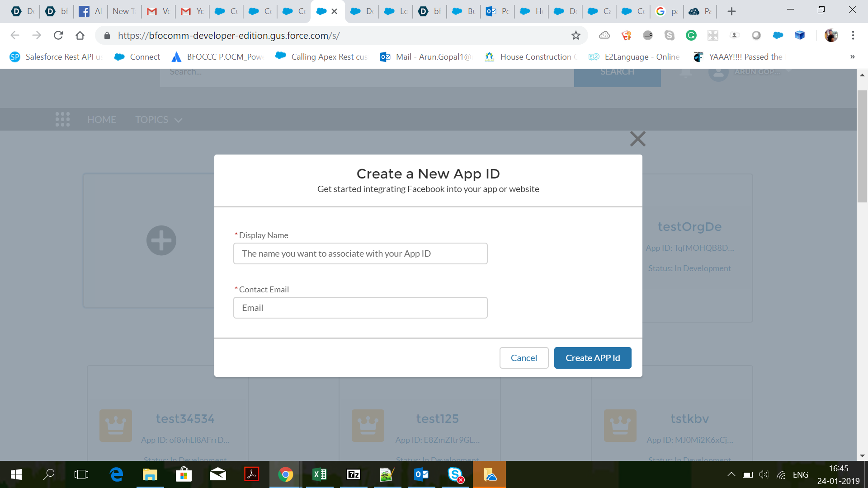The image size is (868, 488).
Task: Open Excel from the taskbar
Action: tap(320, 474)
